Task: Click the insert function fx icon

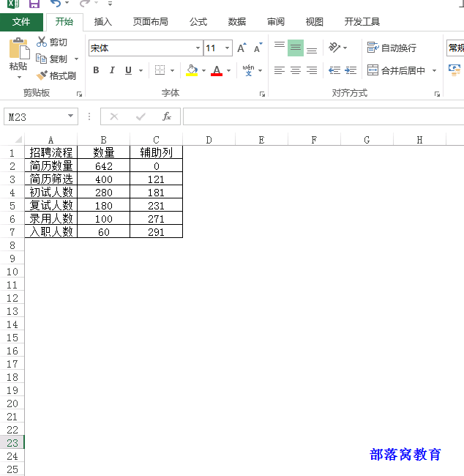Action: coord(167,116)
